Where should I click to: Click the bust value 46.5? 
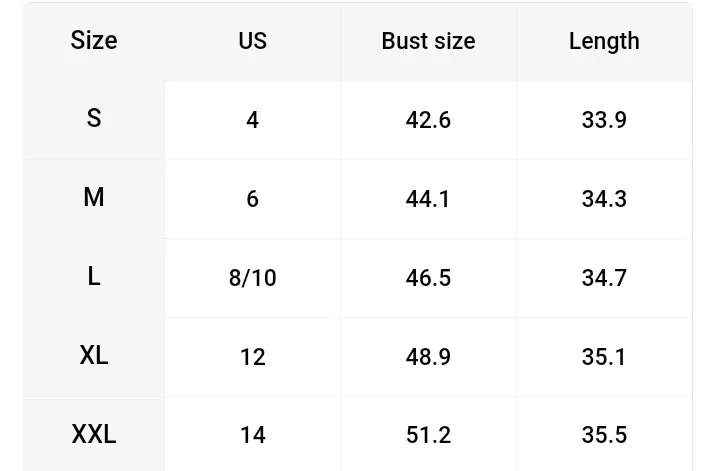(x=428, y=278)
